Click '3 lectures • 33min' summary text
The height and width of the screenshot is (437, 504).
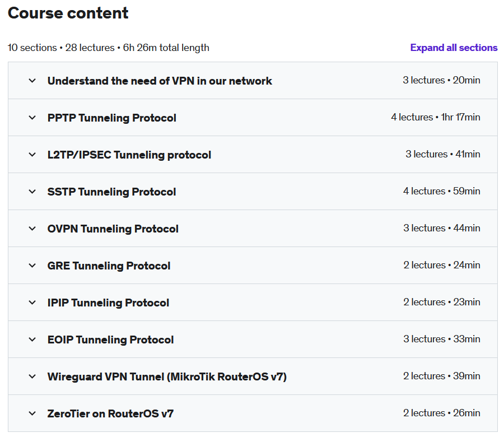pyautogui.click(x=442, y=339)
